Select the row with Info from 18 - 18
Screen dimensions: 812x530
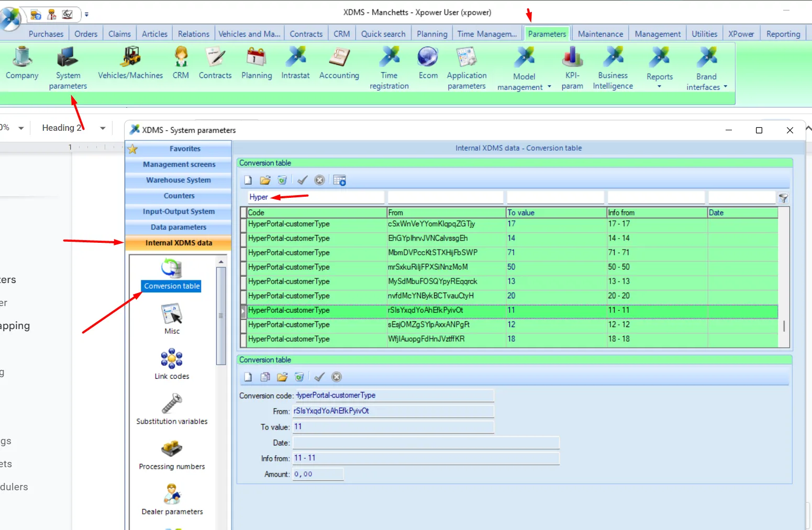(x=513, y=339)
